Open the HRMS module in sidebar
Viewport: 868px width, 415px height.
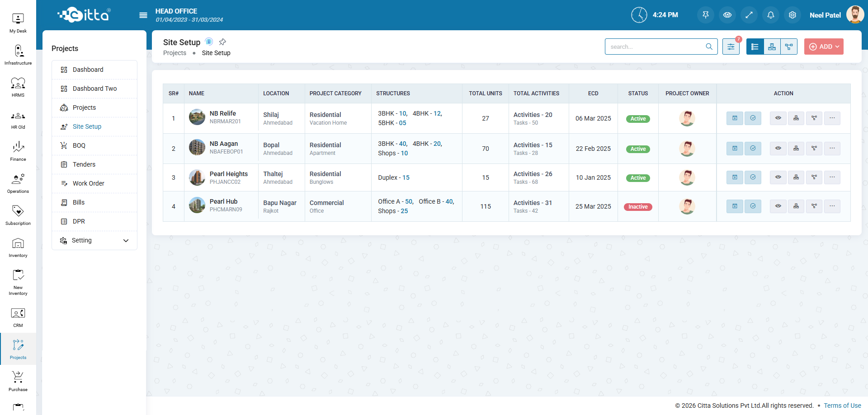coord(18,87)
